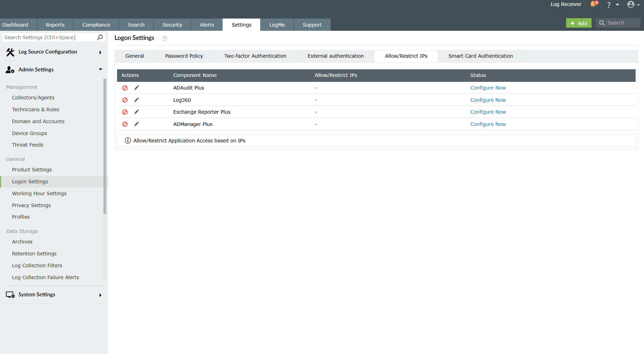Click the disable icon for ADAudit Plus
This screenshot has width=644, height=354.
point(125,88)
